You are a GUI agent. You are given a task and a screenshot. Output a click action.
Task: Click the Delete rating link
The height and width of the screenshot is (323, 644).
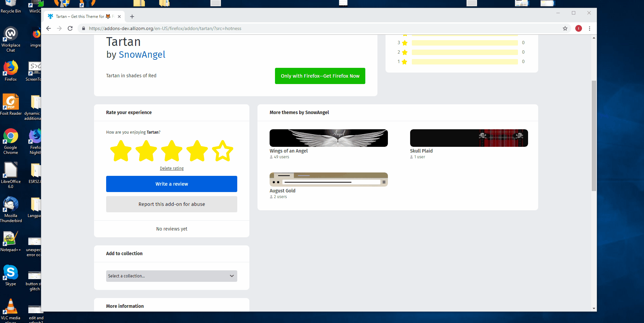(172, 168)
